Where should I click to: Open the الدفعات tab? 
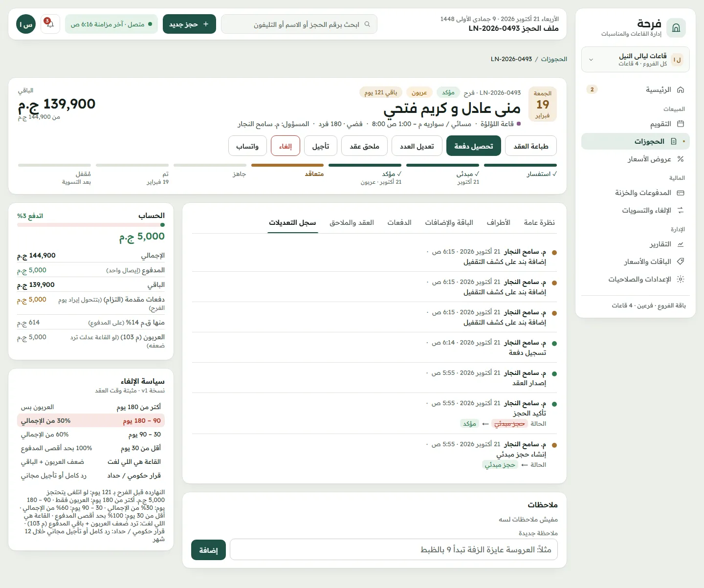[399, 223]
